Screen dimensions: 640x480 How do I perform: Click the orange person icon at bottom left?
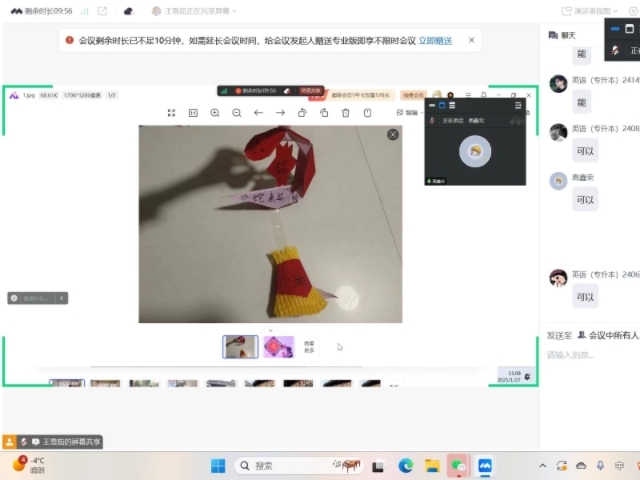click(9, 442)
